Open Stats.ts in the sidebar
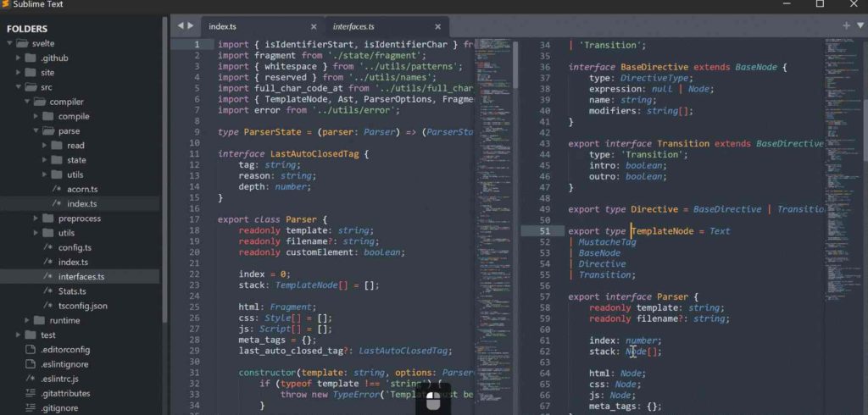Screen dimensions: 868x415 pos(72,291)
